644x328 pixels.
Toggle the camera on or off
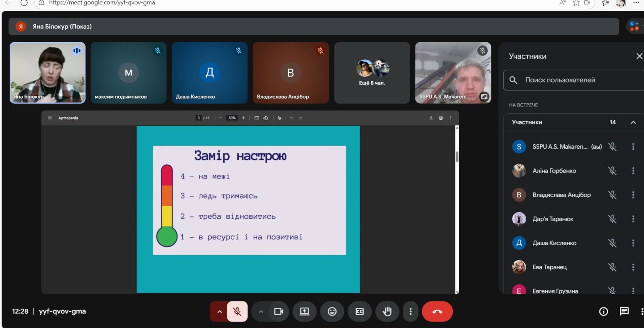pos(279,312)
